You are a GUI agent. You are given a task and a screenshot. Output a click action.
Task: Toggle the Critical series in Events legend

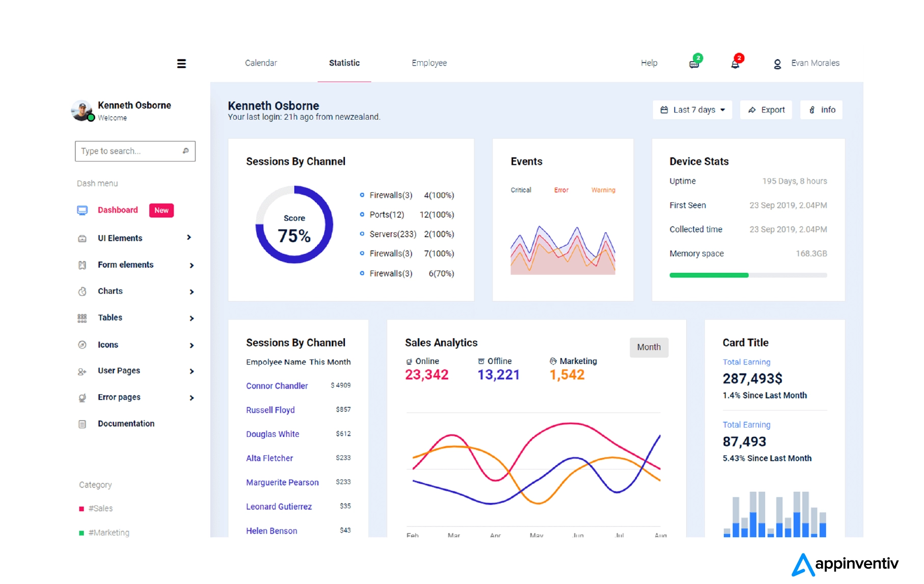[x=521, y=190]
